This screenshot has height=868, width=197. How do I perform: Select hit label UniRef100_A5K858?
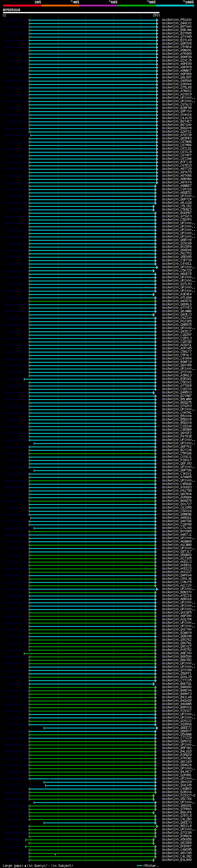(176, 839)
